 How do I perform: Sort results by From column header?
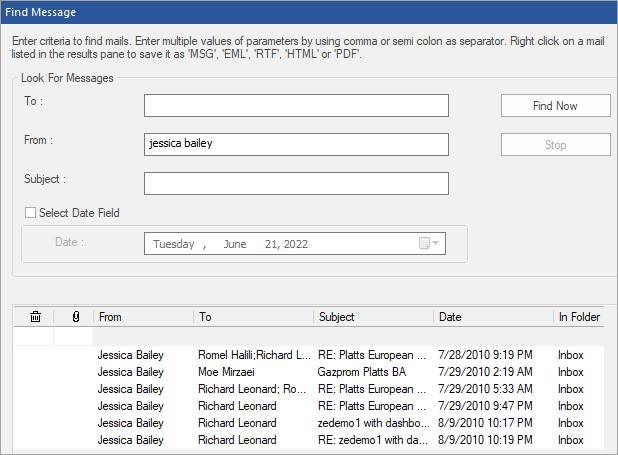click(x=143, y=317)
